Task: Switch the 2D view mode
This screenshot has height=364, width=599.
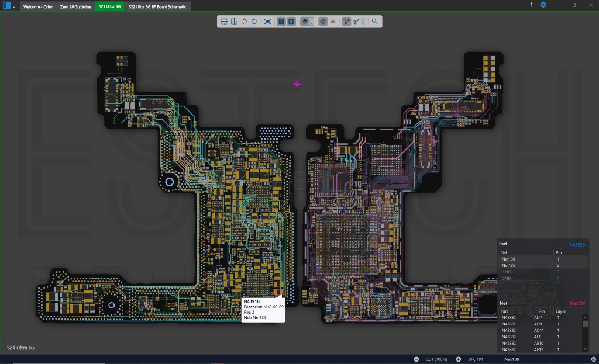Action: (x=333, y=22)
